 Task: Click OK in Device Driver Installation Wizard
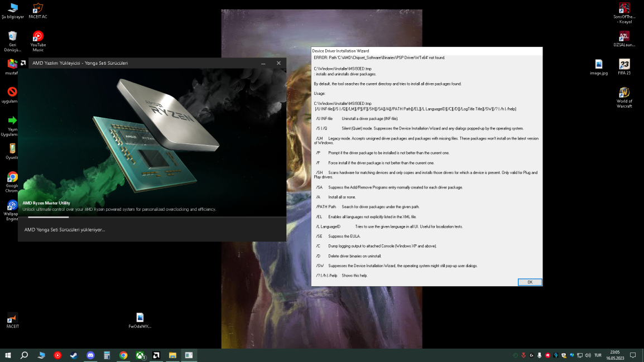coord(530,282)
